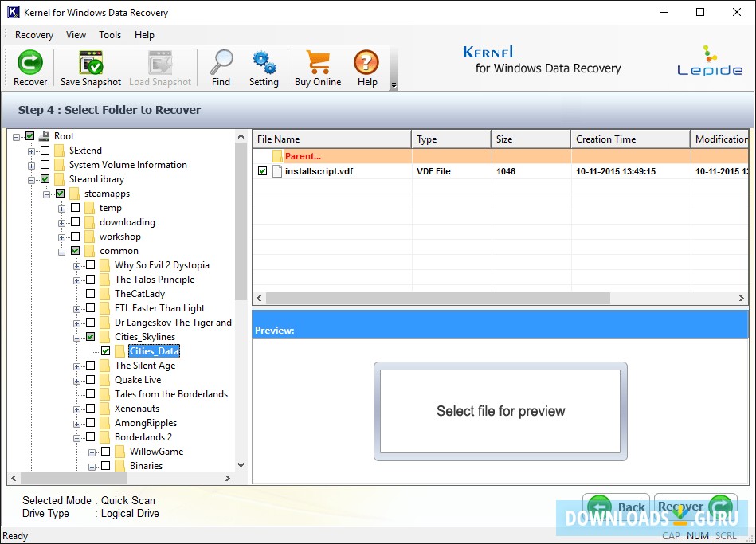Collapse the common folder node
756x544 pixels.
point(61,252)
